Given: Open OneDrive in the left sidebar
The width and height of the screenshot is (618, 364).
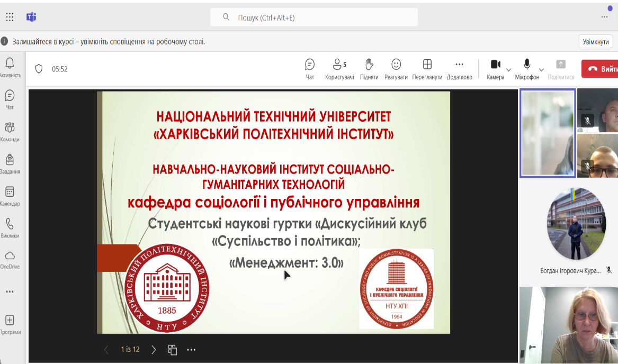Looking at the screenshot, I should (x=10, y=260).
